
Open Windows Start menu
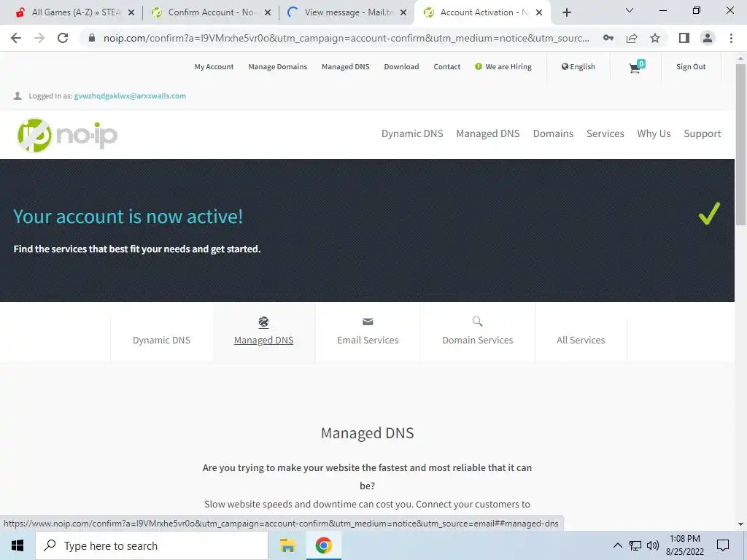18,545
